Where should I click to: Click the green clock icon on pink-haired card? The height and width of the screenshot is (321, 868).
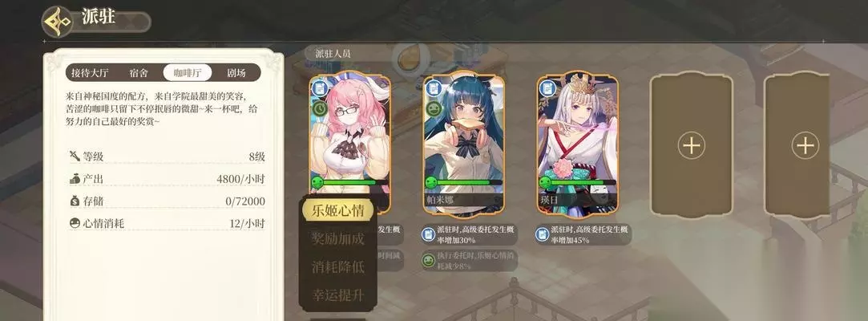[320, 108]
